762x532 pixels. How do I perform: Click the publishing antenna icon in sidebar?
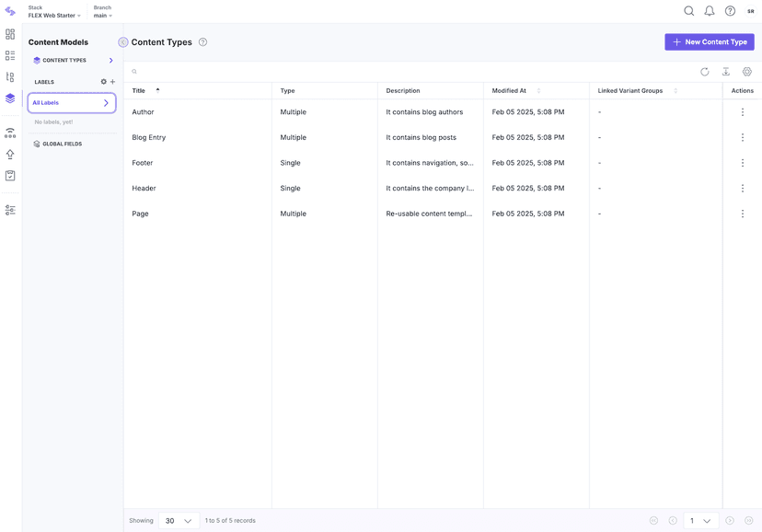pos(9,132)
